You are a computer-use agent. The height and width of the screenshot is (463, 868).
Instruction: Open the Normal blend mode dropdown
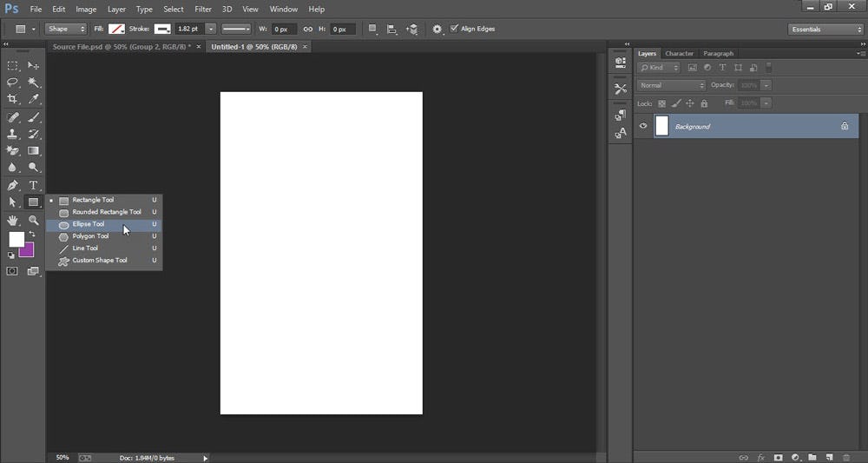click(x=672, y=85)
